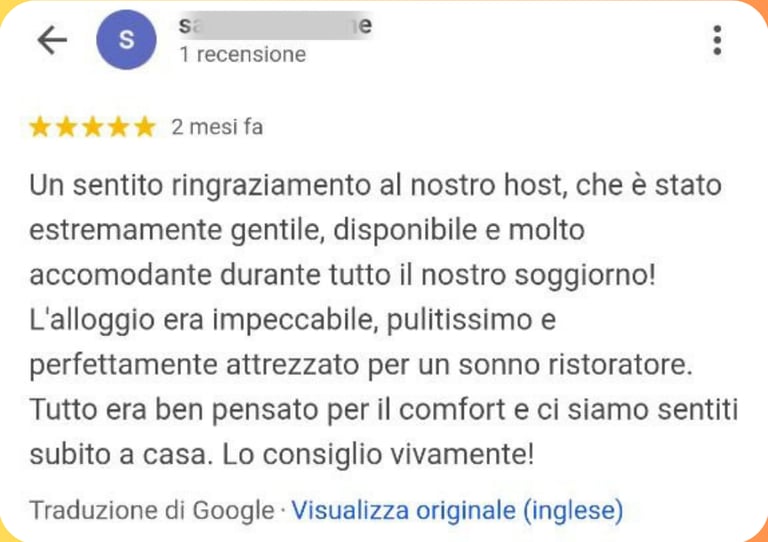Select the second yellow rating star
Screen dimensions: 768x542
click(x=66, y=127)
